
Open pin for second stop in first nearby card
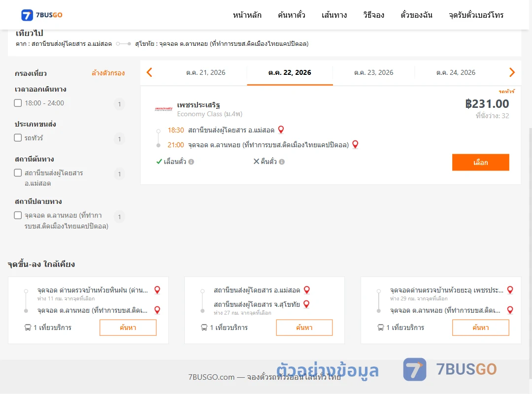157,310
